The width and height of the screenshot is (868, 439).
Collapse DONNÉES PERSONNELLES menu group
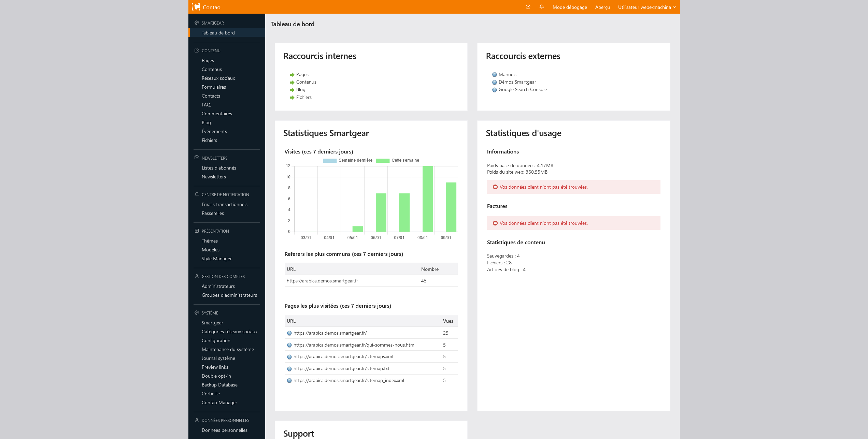point(225,421)
